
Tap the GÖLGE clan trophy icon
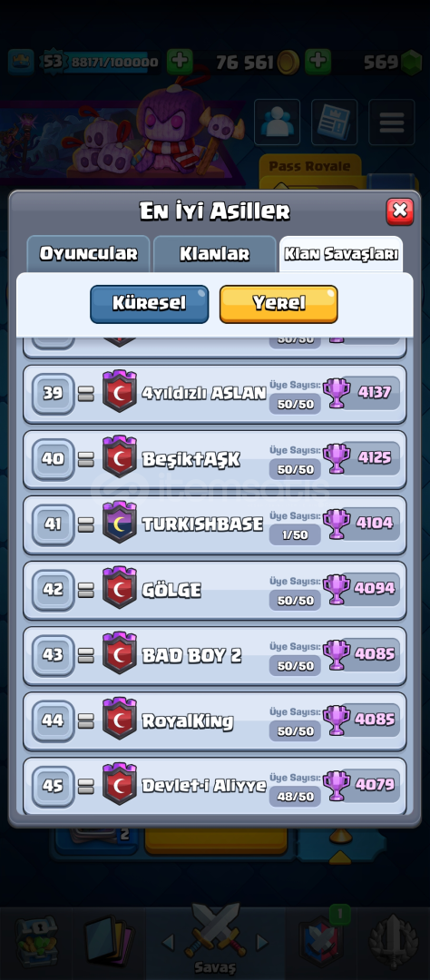click(337, 590)
